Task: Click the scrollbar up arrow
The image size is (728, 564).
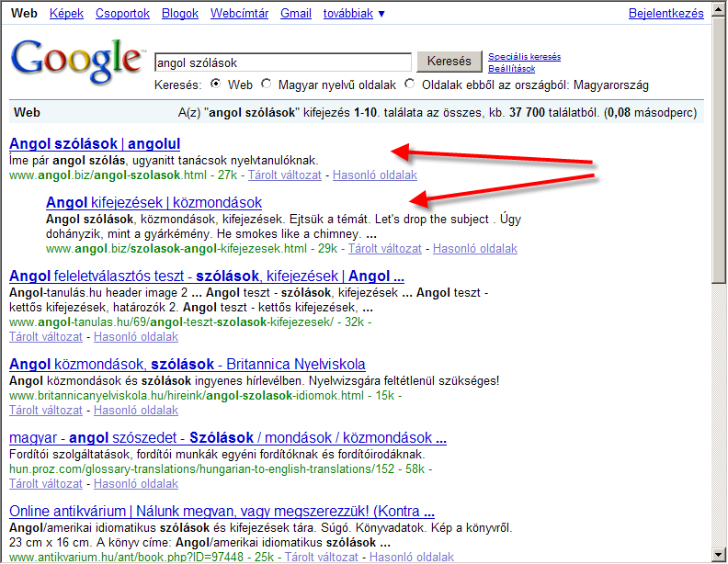Action: (x=719, y=9)
